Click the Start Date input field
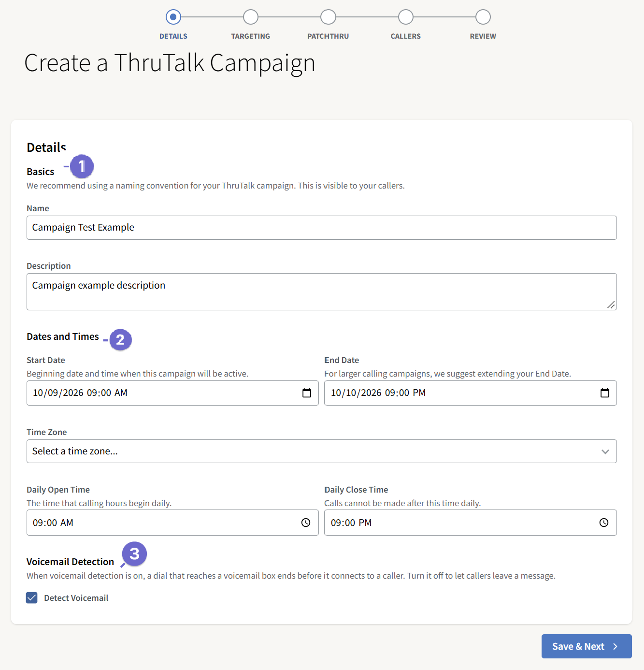Image resolution: width=644 pixels, height=670 pixels. click(x=172, y=393)
